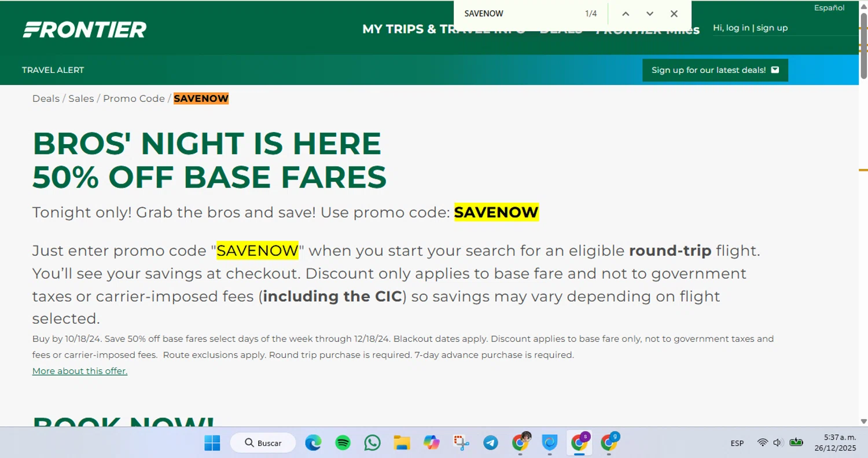Open My Trips & Travel Info menu

click(x=443, y=29)
